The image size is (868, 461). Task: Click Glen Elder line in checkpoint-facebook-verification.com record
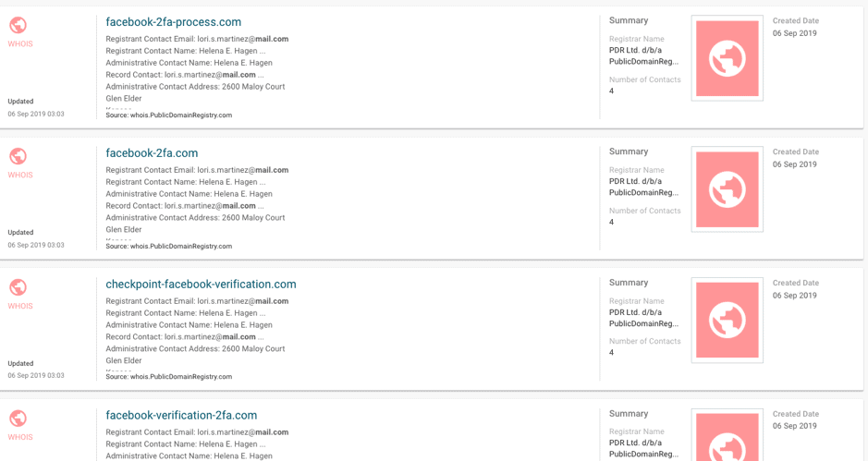pyautogui.click(x=124, y=361)
